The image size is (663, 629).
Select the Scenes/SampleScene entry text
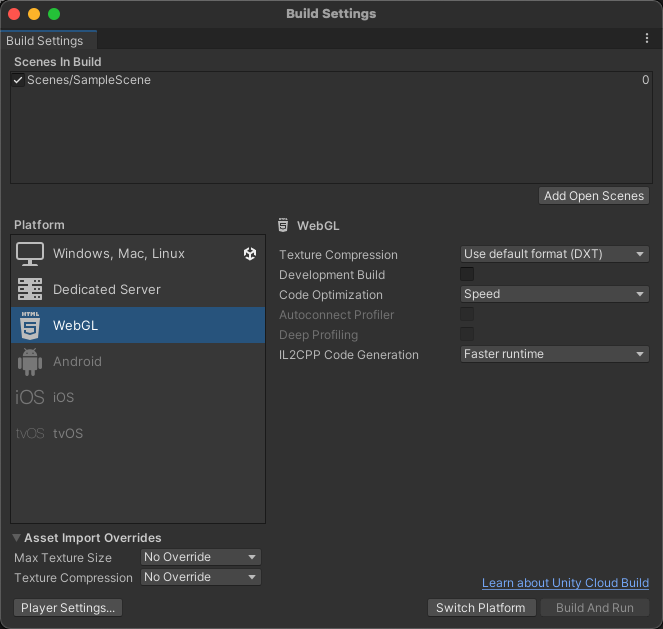pos(89,80)
